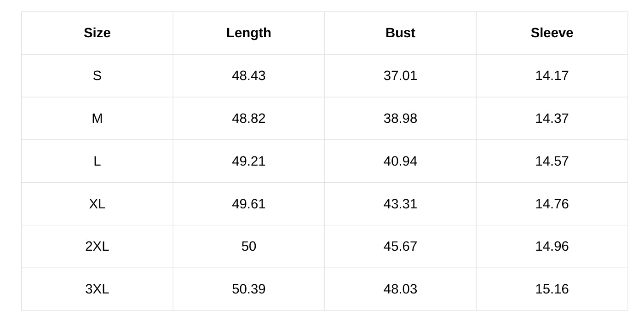
Task: Click the Sleeve column header
Action: (x=552, y=33)
